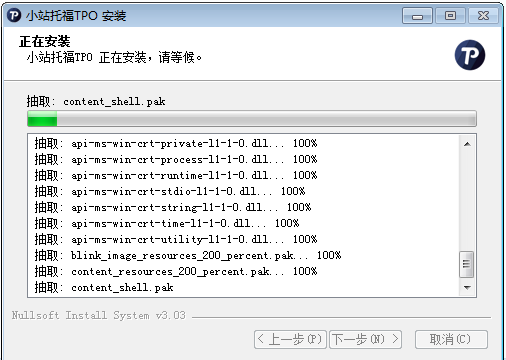Click the 上一步(P) back button
The image size is (506, 360).
[x=290, y=339]
